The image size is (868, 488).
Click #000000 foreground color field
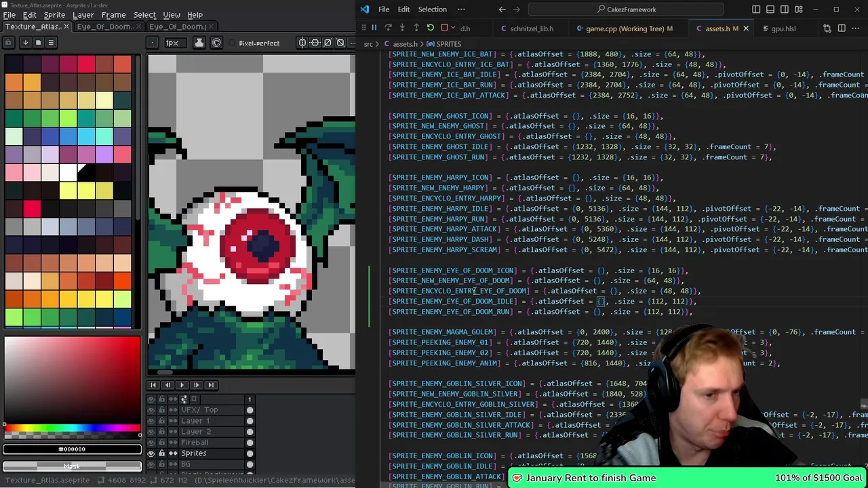pyautogui.click(x=72, y=449)
